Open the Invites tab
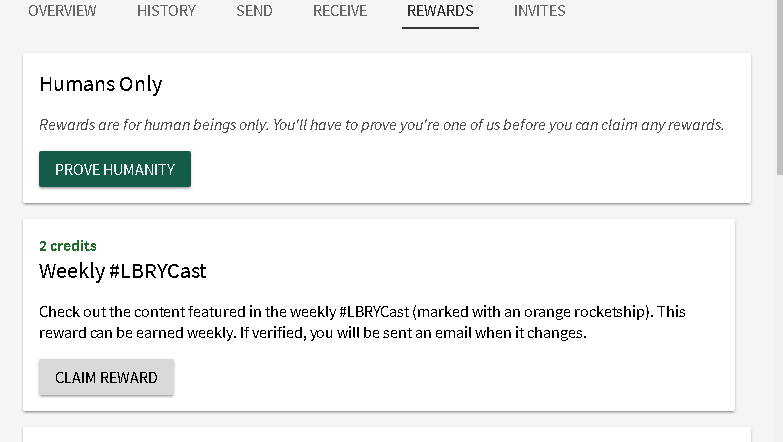 (539, 11)
